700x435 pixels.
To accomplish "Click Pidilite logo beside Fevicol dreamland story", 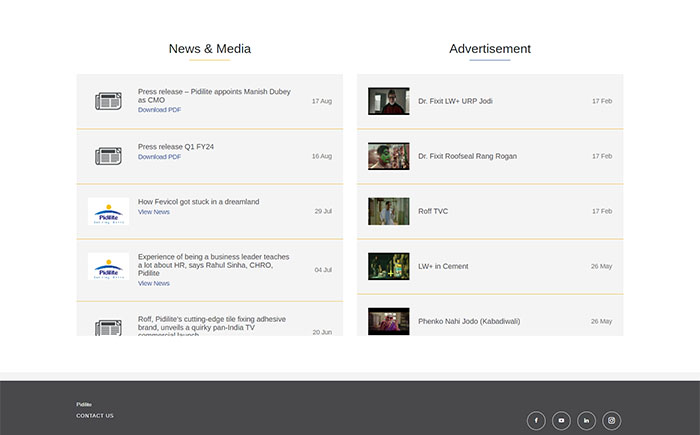I will pyautogui.click(x=108, y=211).
